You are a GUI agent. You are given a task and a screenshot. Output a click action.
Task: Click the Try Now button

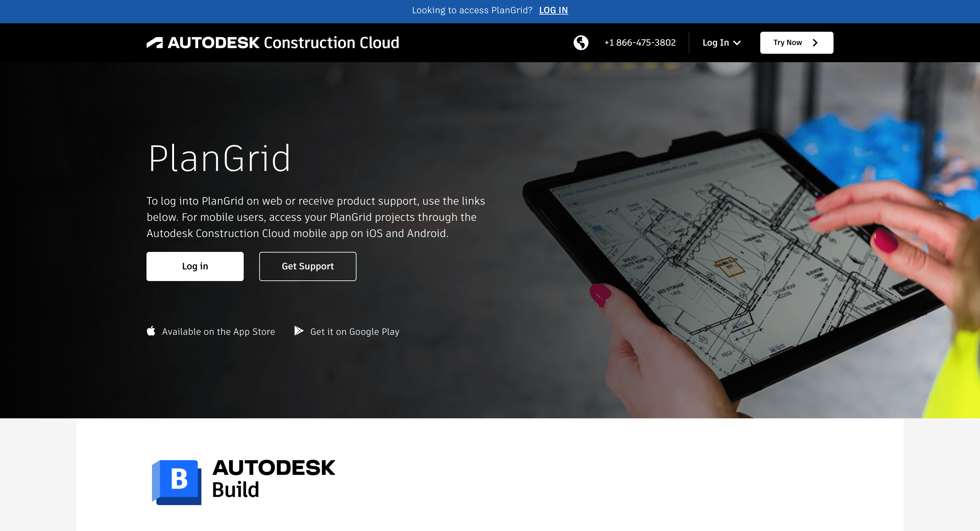796,42
